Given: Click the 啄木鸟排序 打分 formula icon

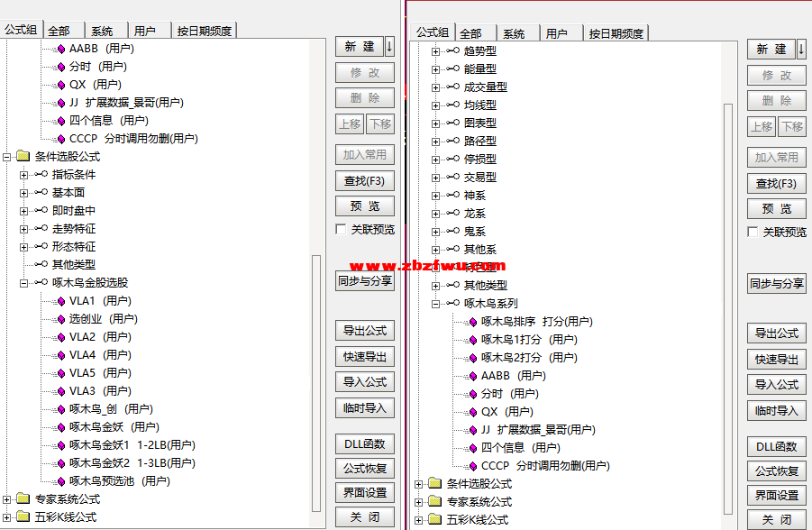Looking at the screenshot, I should (473, 323).
